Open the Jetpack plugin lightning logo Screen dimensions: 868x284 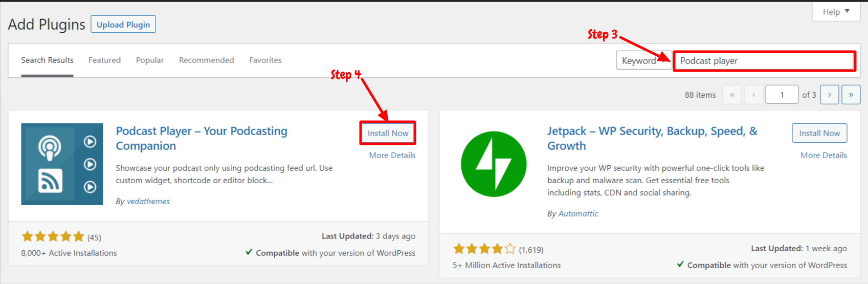click(494, 164)
